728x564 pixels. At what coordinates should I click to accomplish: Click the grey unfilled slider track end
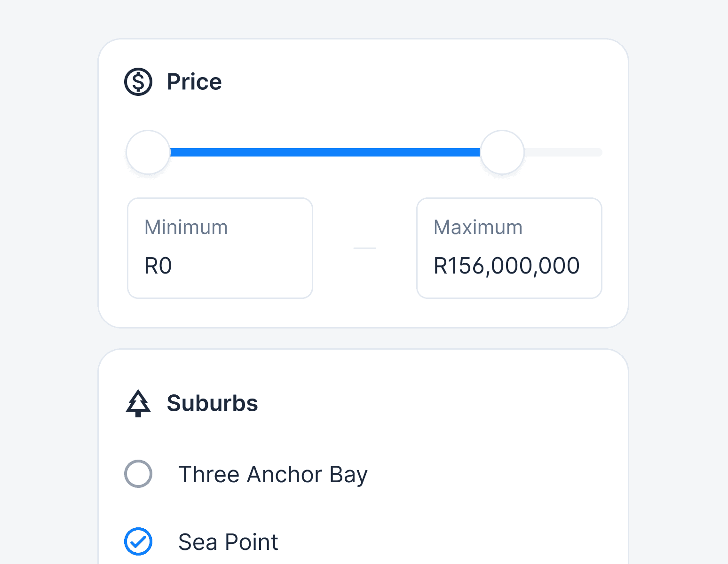(564, 152)
